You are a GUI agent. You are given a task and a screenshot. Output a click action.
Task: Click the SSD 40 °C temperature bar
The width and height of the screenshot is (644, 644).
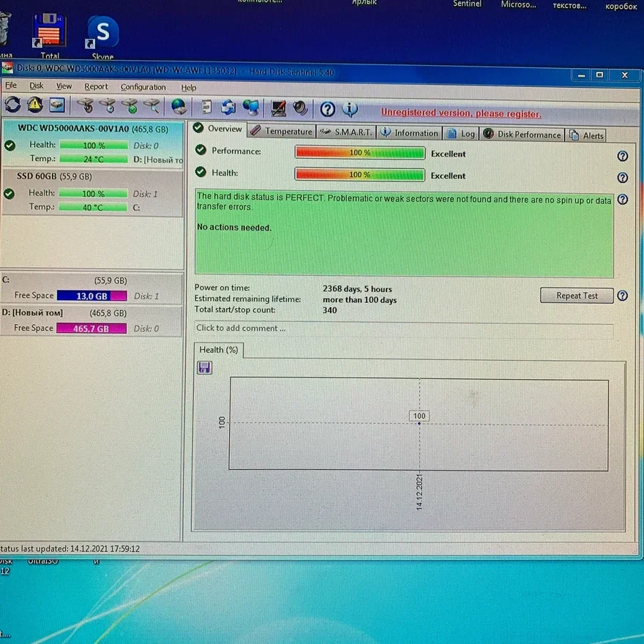93,207
